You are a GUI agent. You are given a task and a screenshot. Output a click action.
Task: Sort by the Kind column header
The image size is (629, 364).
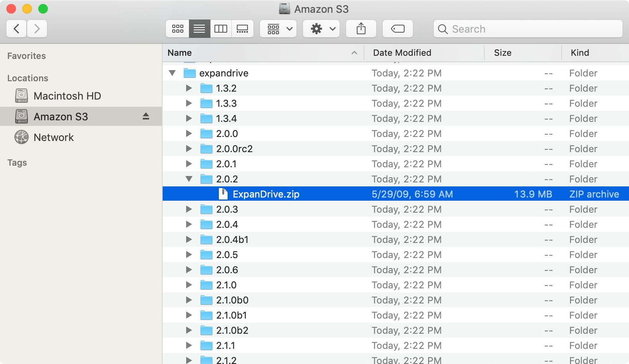point(596,53)
